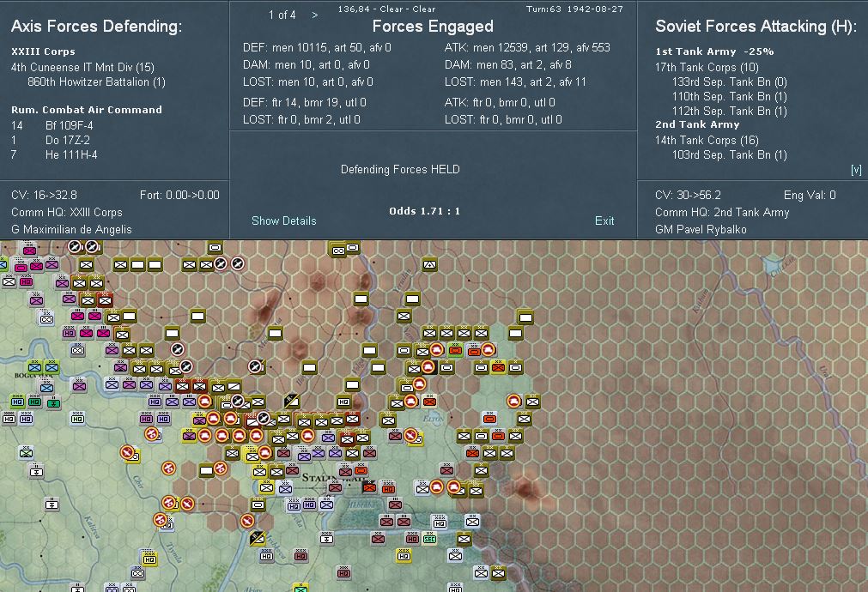Screen dimensions: 868x592
Task: Click 'Odds 1.71 : 1' value
Action: [425, 211]
